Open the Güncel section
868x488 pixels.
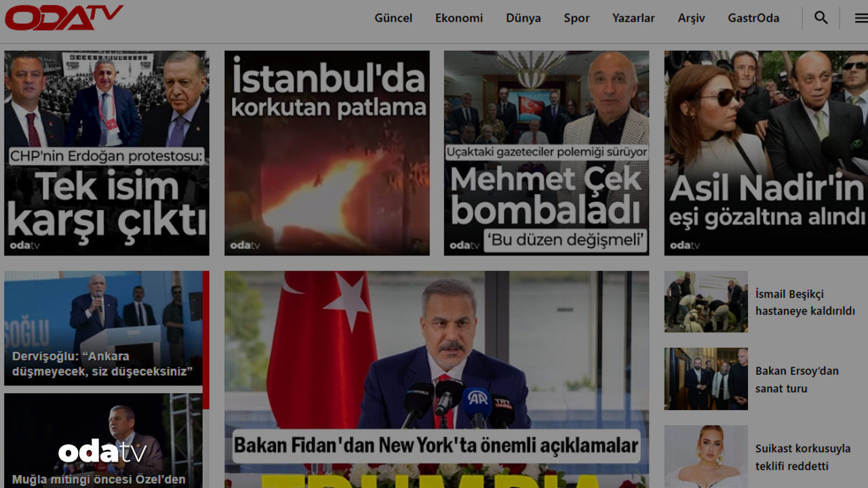coord(393,18)
